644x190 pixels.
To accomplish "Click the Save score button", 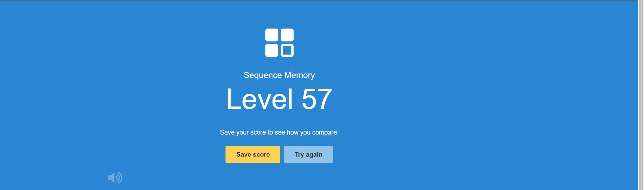I will tap(253, 154).
